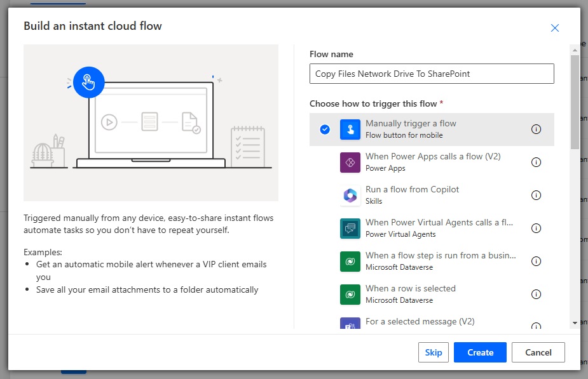Click the Skip button
This screenshot has width=588, height=379.
pos(433,352)
